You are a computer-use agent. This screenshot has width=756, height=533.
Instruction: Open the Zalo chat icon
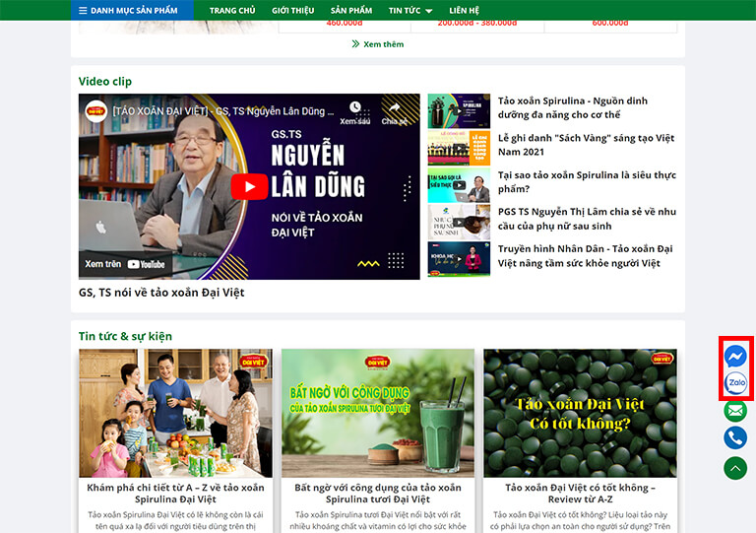(735, 383)
